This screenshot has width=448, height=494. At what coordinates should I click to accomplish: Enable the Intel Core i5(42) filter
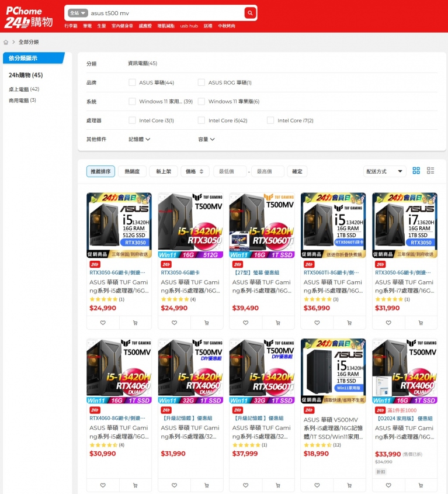(x=201, y=120)
